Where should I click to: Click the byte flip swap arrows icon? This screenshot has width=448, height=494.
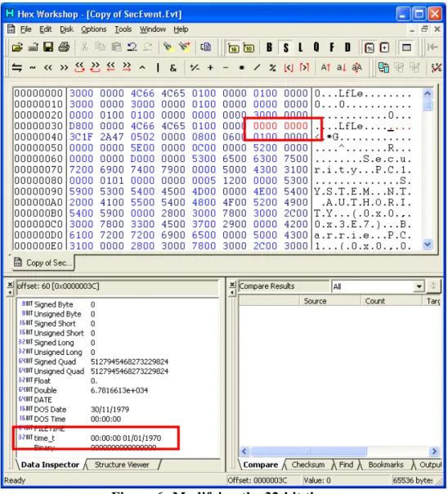click(x=16, y=67)
